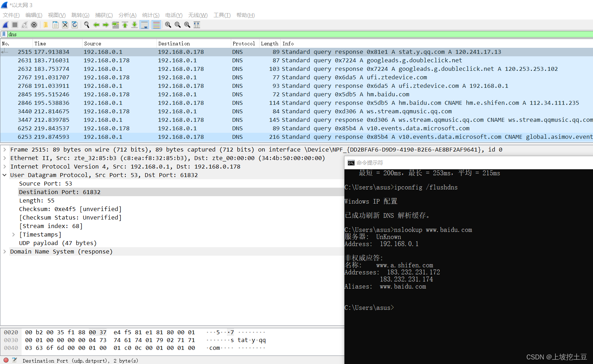Sort packets by Protocol column
593x364 pixels.
click(245, 44)
